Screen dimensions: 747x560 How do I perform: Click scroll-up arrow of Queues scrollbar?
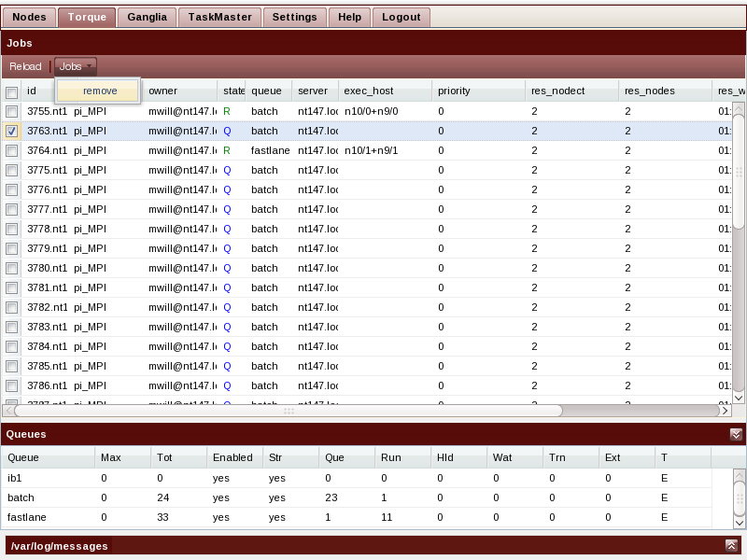pyautogui.click(x=739, y=475)
